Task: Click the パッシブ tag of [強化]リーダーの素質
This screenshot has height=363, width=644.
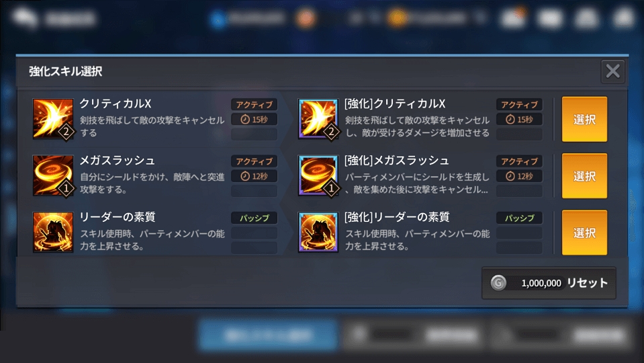Action: click(x=519, y=218)
